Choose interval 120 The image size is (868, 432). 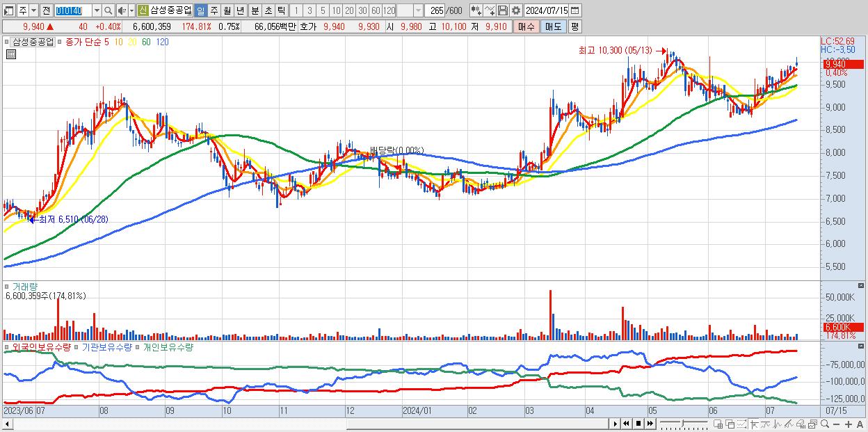coord(389,11)
